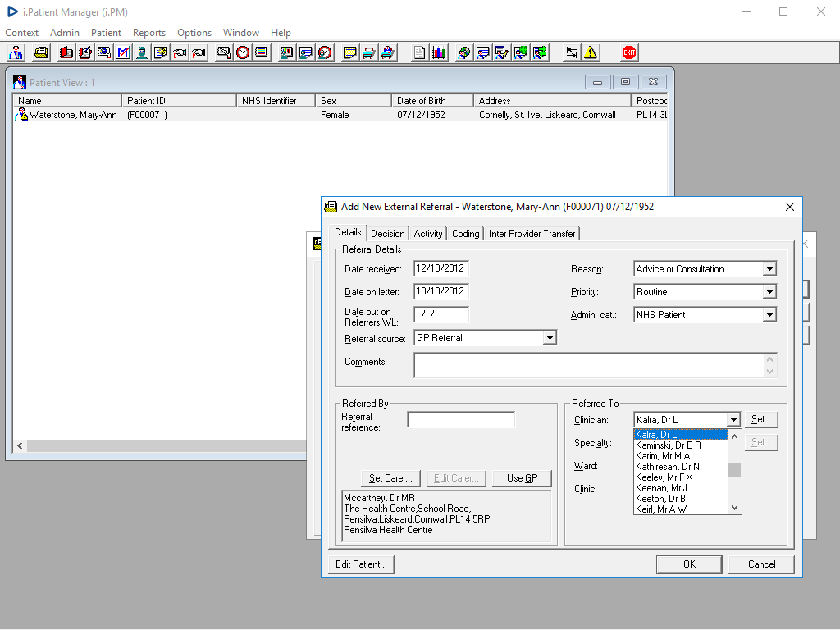
Task: Click left arrow on Patient View scrollbar
Action: (x=20, y=445)
